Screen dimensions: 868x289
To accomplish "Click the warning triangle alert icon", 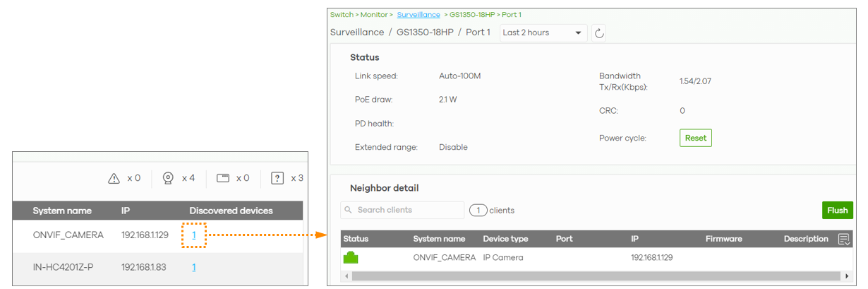I will tap(114, 179).
